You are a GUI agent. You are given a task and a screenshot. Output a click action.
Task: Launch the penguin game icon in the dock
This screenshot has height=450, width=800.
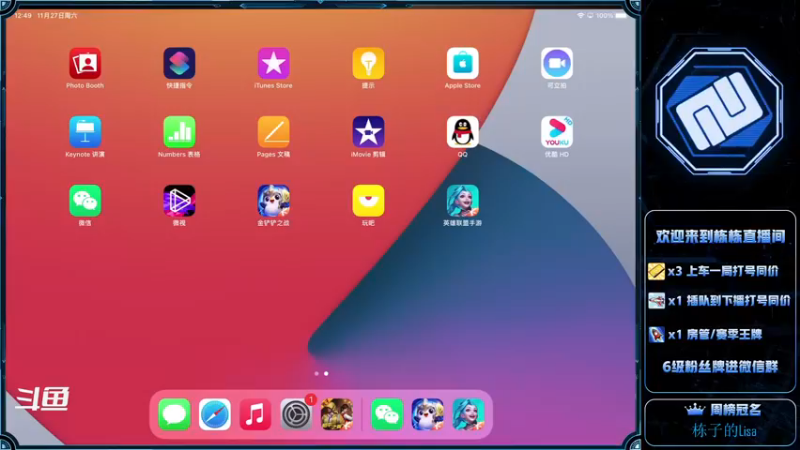[x=428, y=414]
